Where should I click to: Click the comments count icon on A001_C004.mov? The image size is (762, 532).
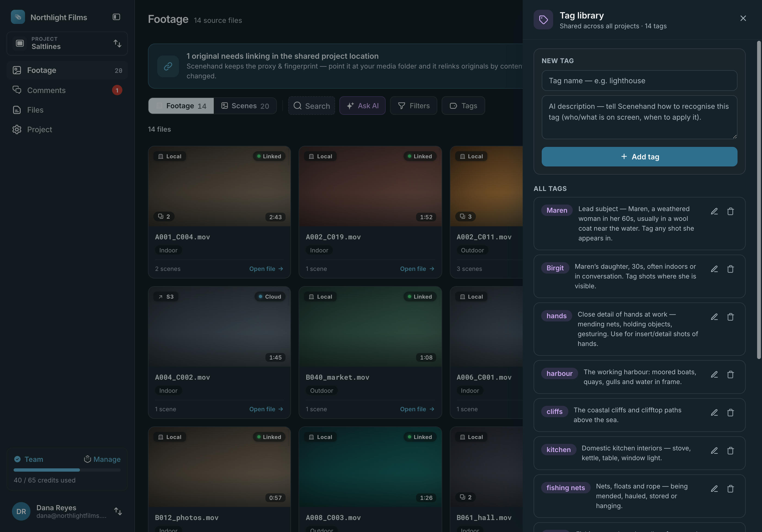tap(164, 216)
